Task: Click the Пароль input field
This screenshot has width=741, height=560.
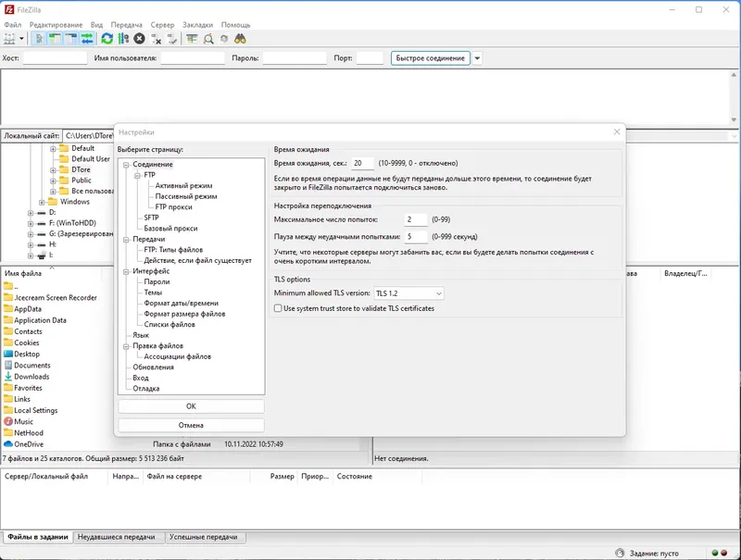Action: (x=295, y=58)
